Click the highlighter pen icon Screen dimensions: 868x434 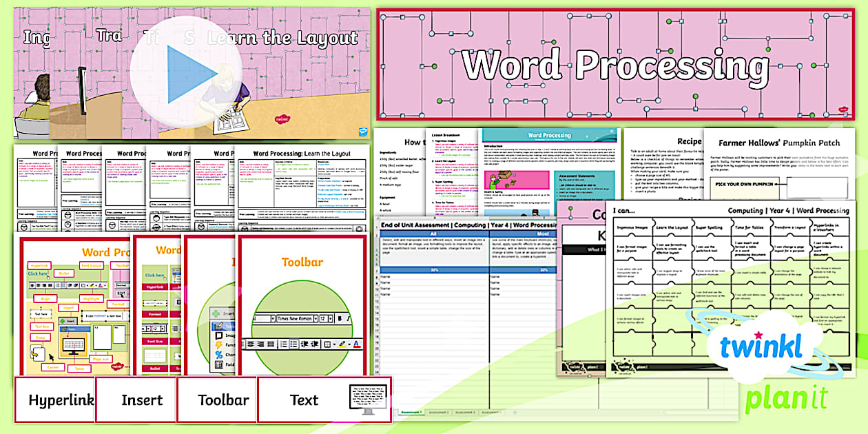pos(342,342)
